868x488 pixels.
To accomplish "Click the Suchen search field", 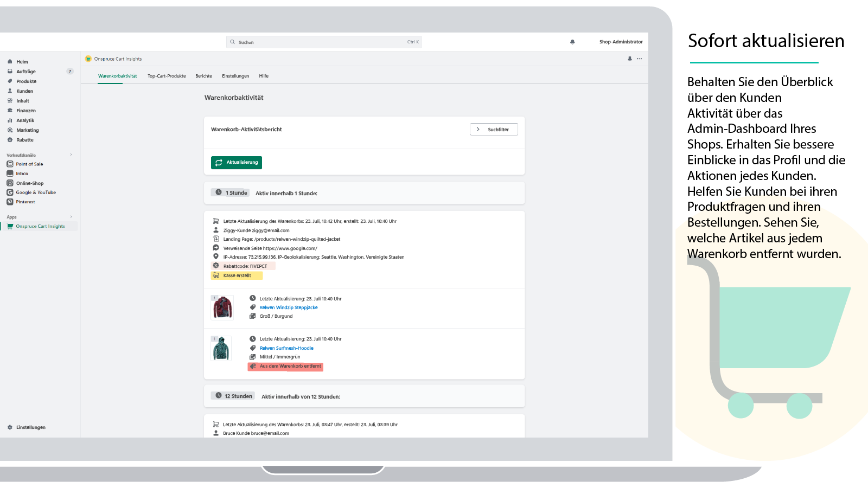I will tap(324, 42).
